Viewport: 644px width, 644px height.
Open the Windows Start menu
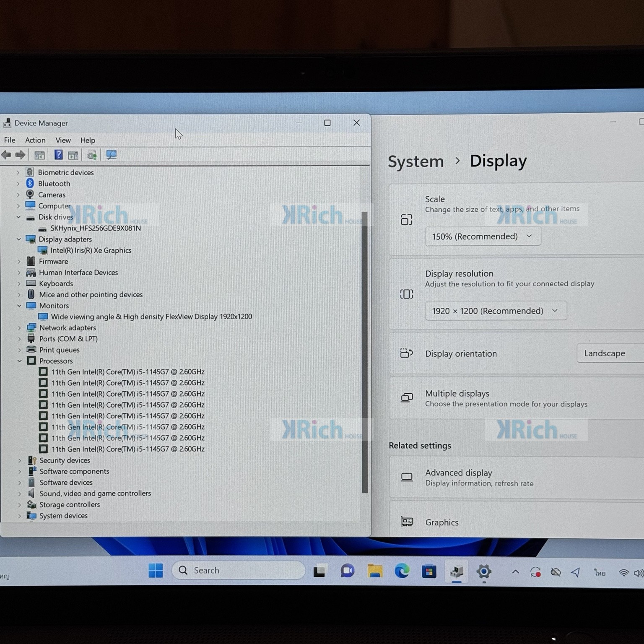point(156,571)
